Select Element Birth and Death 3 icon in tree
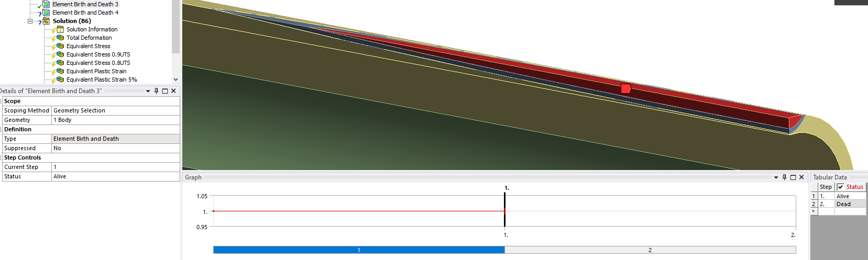This screenshot has width=868, height=260. (46, 4)
